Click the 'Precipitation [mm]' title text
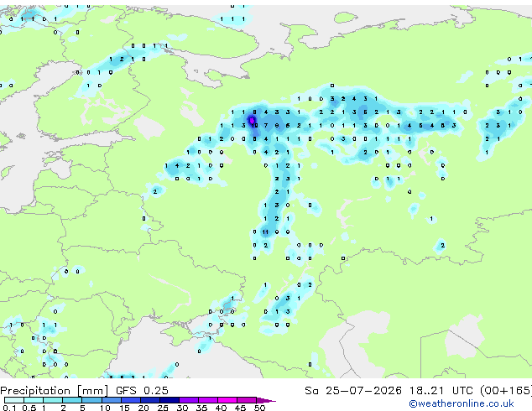532x411 pixels. (54, 391)
